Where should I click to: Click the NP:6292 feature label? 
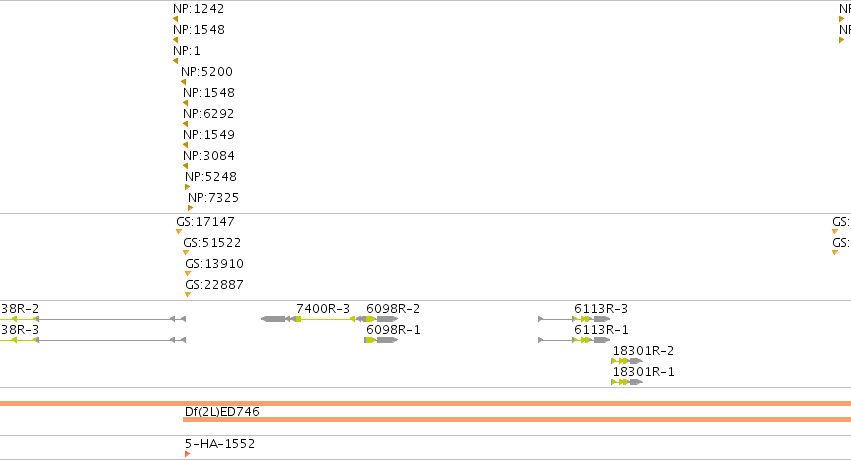(x=209, y=114)
